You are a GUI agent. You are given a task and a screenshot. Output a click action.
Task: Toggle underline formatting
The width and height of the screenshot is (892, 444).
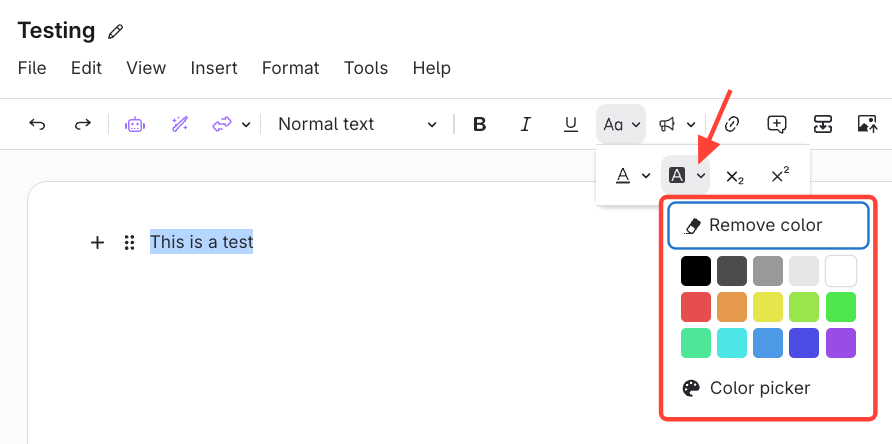click(571, 124)
